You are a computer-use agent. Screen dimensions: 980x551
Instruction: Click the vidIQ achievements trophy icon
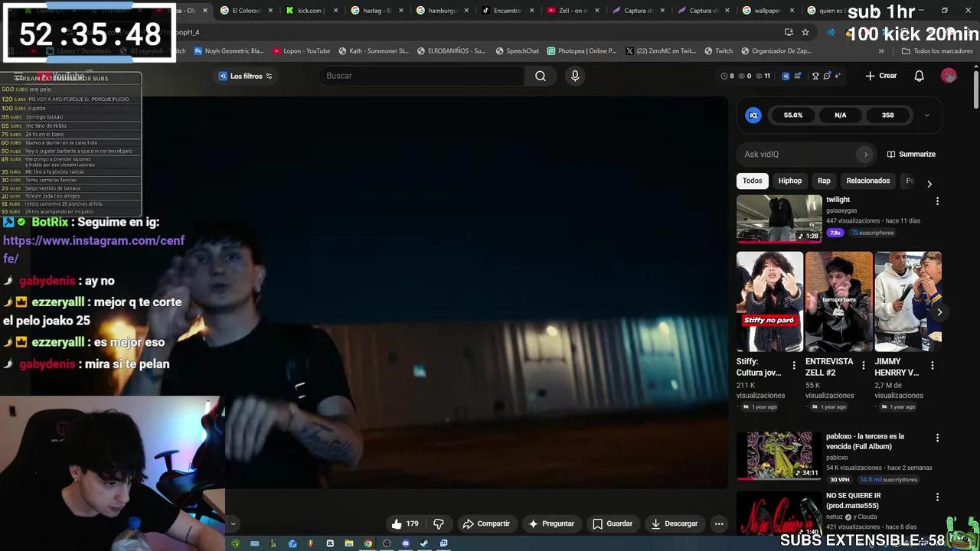click(815, 75)
